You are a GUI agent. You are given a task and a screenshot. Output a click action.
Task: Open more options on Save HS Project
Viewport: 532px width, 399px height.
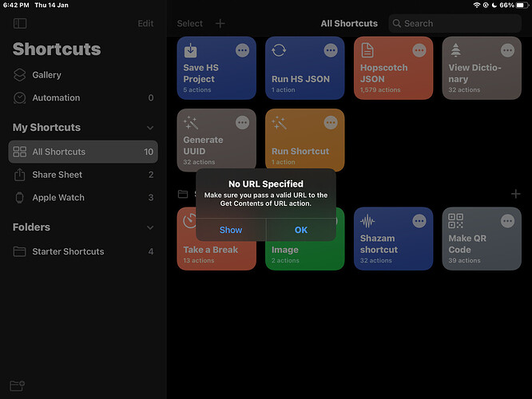pyautogui.click(x=243, y=51)
